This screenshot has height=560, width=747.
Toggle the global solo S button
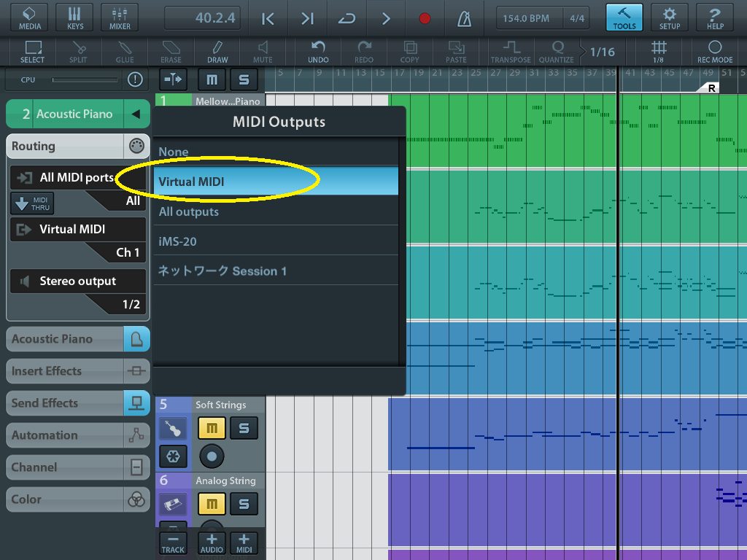244,79
